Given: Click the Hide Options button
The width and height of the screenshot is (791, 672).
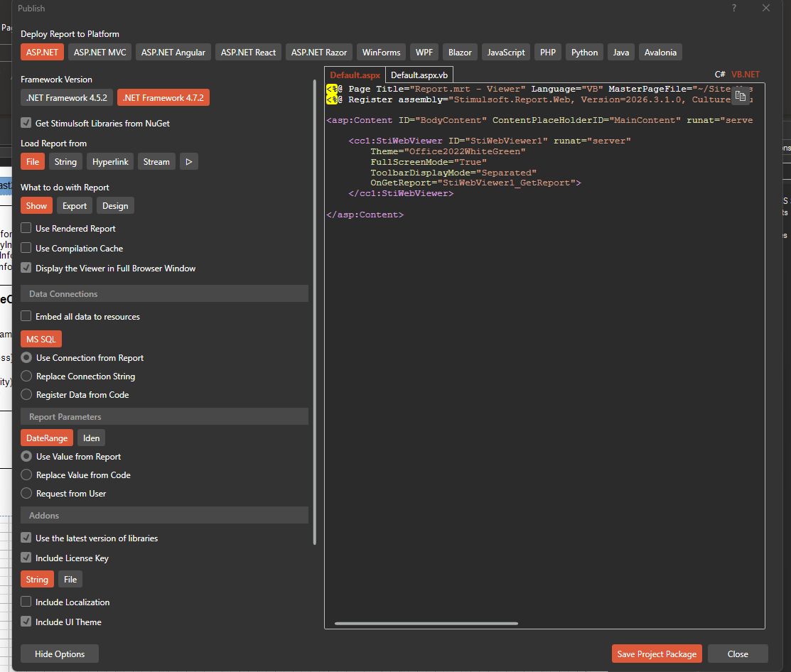Looking at the screenshot, I should [60, 654].
